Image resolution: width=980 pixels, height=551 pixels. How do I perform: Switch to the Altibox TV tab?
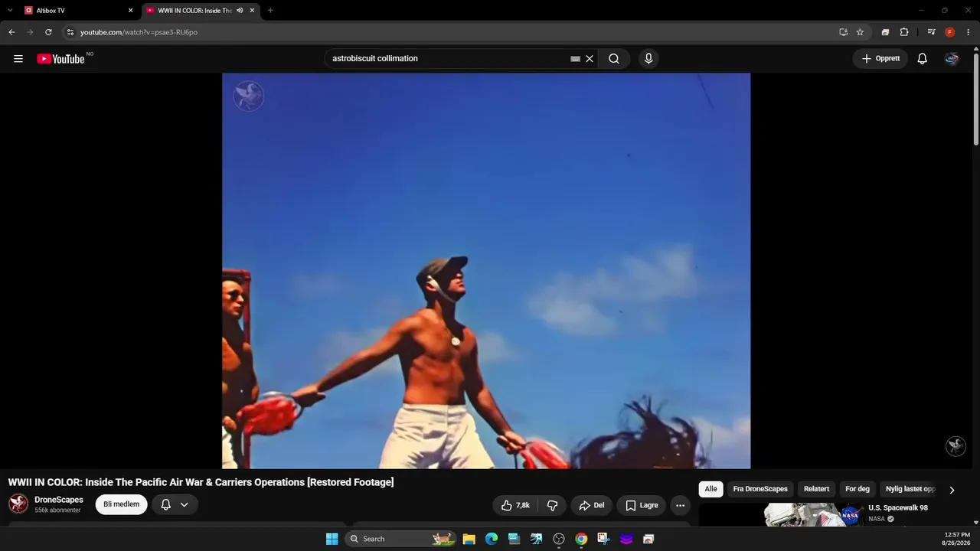(x=79, y=11)
